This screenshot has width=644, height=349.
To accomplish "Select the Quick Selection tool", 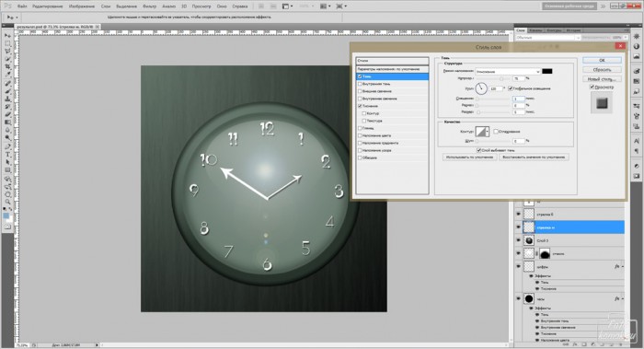I will (x=7, y=59).
